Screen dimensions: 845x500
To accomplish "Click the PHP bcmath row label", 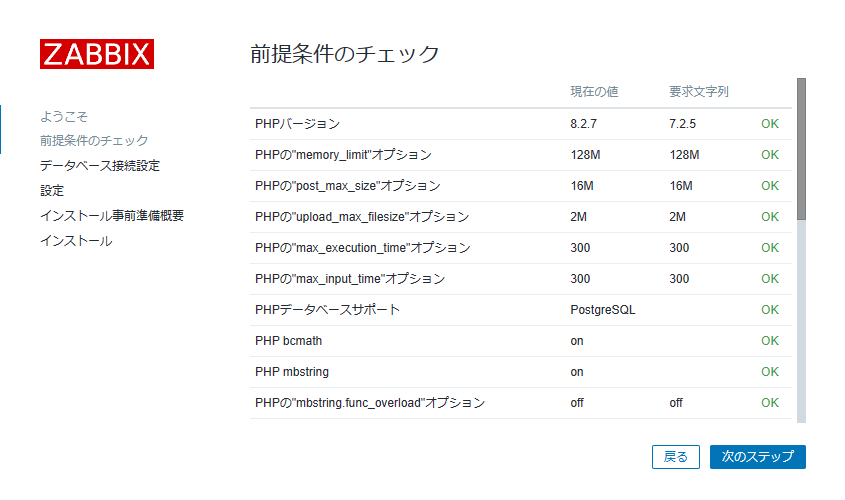I will point(288,341).
